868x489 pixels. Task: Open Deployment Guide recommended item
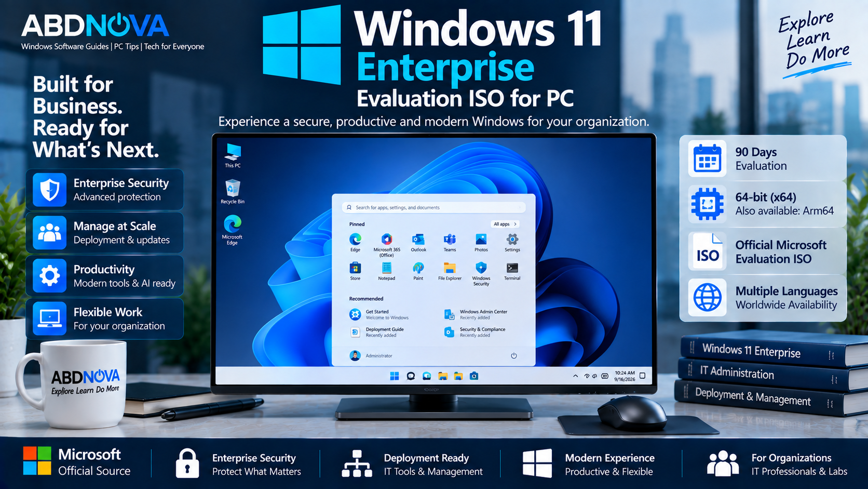pos(377,332)
